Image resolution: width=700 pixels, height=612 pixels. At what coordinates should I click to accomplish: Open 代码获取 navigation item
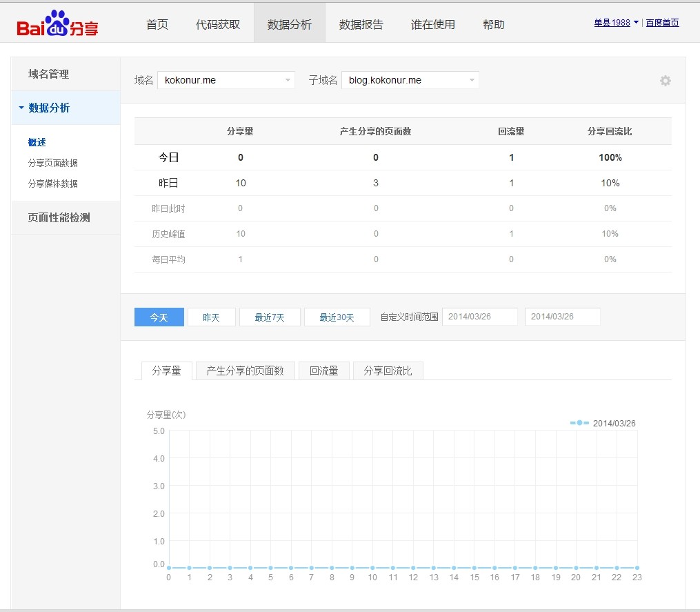pyautogui.click(x=217, y=25)
